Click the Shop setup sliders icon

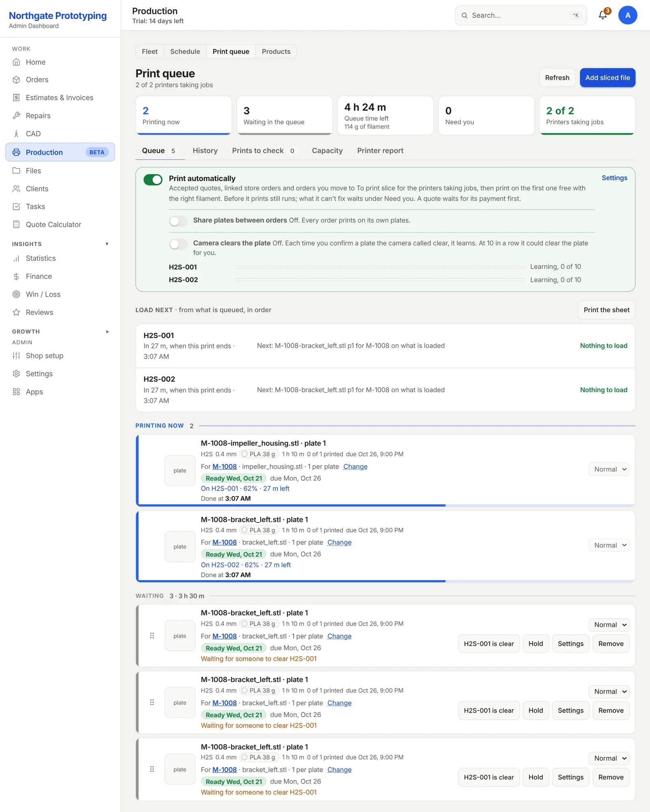[16, 356]
